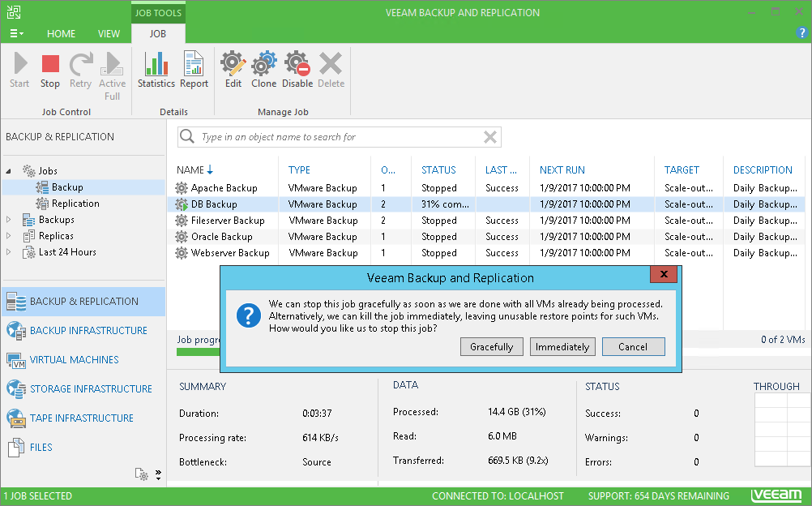This screenshot has width=812, height=506.
Task: Click the search field for object names
Action: click(x=340, y=137)
